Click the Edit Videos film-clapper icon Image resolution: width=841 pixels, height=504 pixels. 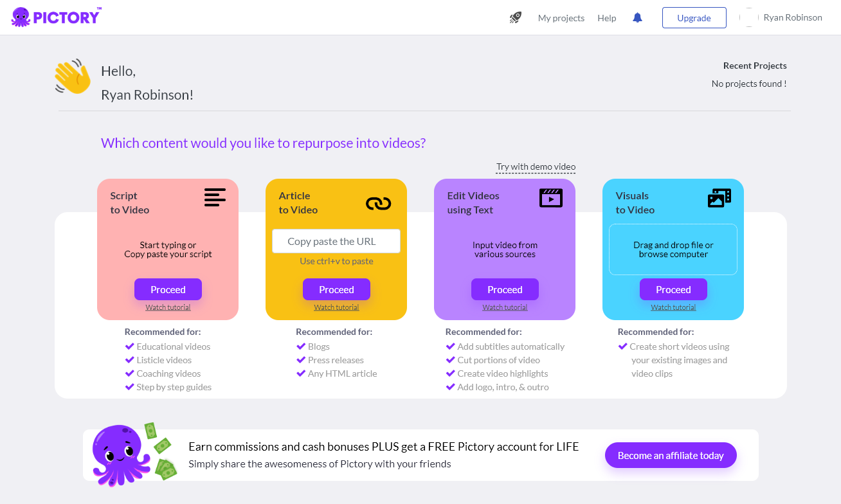pos(550,197)
